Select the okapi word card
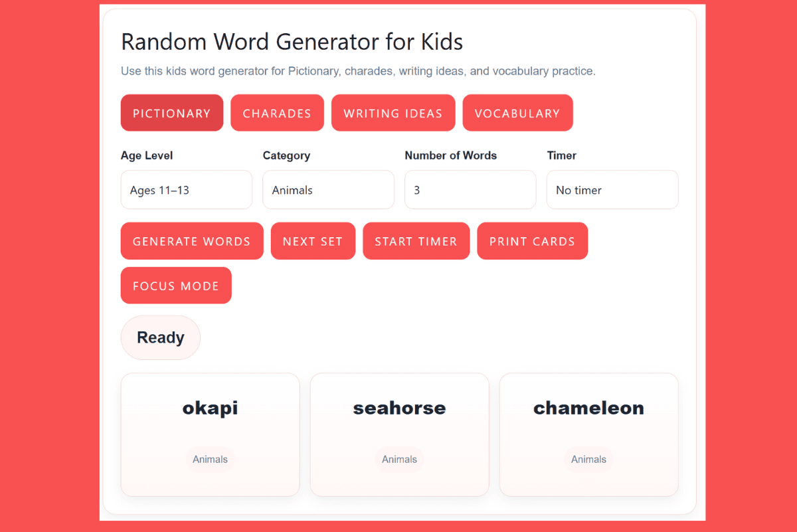797x532 pixels. pyautogui.click(x=210, y=435)
